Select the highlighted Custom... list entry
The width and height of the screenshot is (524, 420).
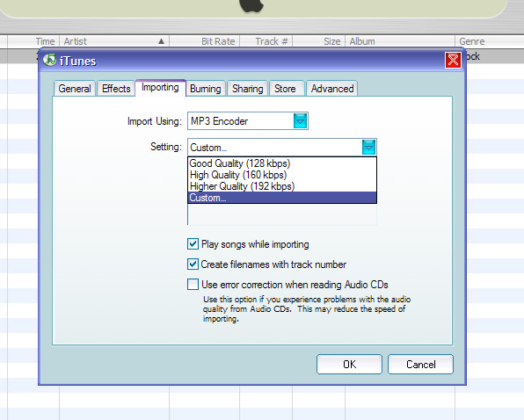[x=282, y=198]
